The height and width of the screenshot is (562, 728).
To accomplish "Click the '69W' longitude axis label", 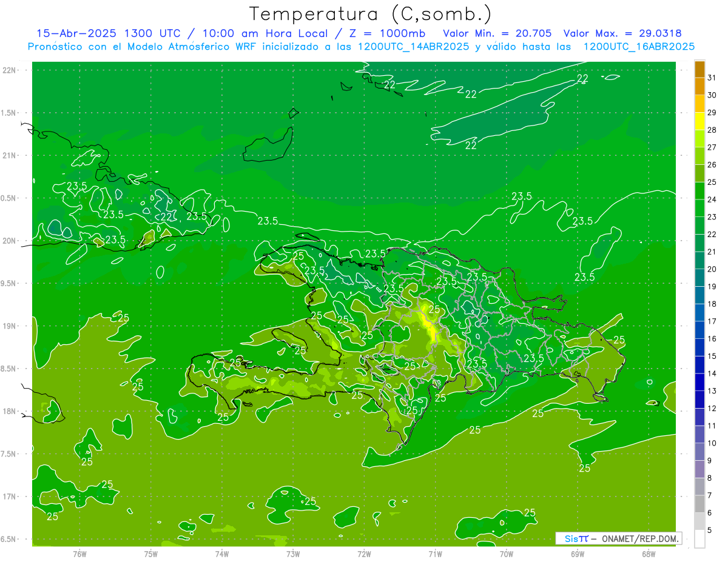I will click(x=578, y=554).
